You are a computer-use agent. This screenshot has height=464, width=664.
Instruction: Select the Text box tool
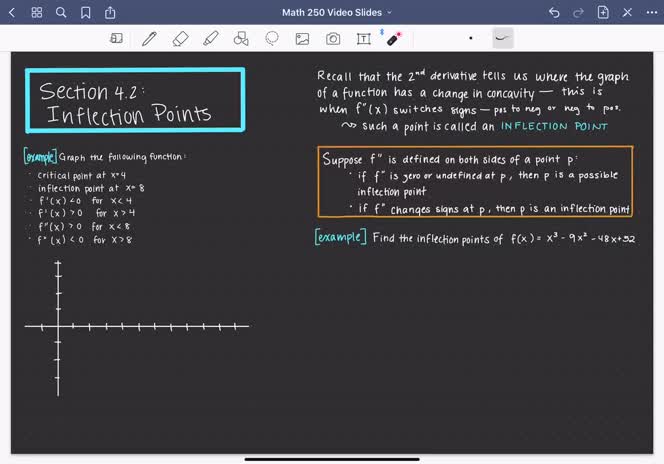pos(363,39)
